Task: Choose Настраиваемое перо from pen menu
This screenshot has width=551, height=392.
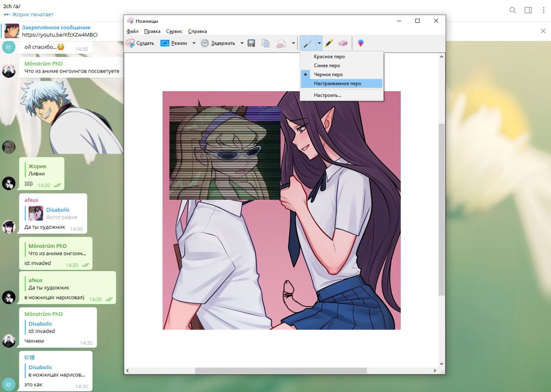Action: tap(341, 83)
